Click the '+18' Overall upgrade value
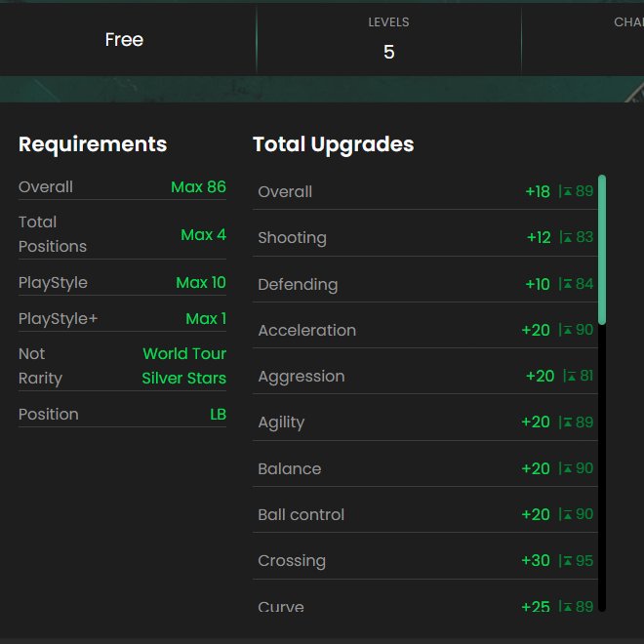Image resolution: width=644 pixels, height=644 pixels. (x=538, y=192)
